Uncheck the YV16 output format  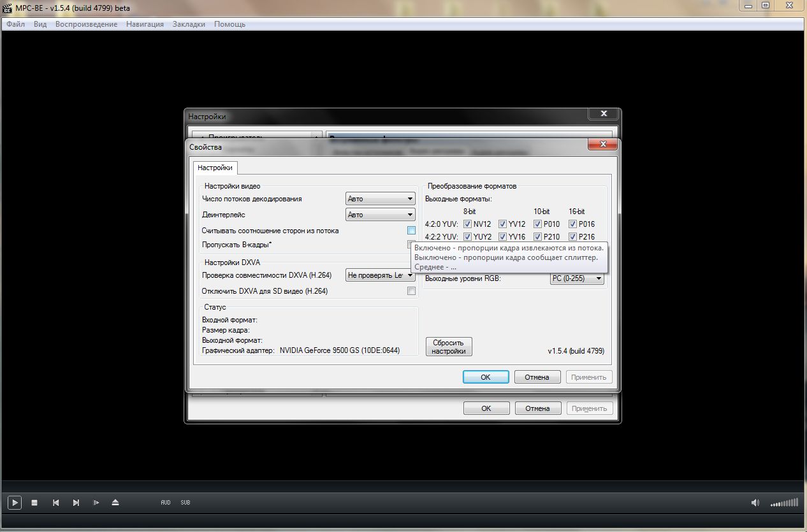(502, 237)
